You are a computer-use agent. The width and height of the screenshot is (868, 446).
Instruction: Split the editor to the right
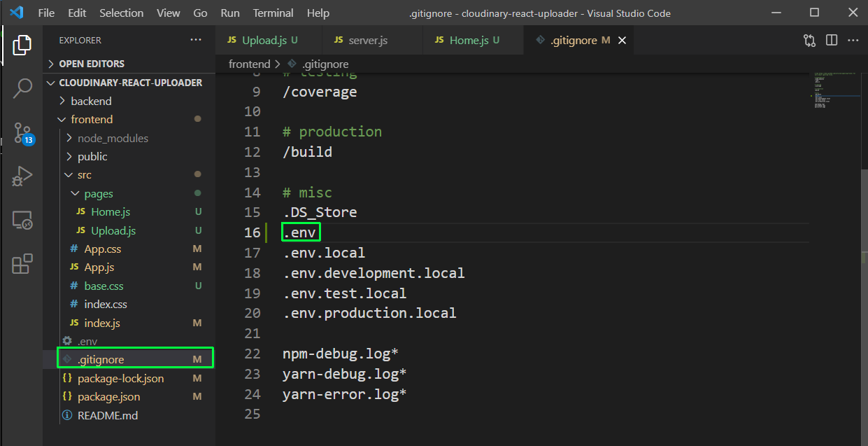click(832, 41)
